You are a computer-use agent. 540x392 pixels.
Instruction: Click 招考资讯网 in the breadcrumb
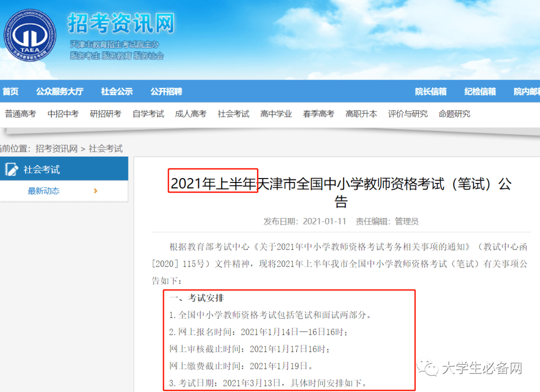[56, 149]
